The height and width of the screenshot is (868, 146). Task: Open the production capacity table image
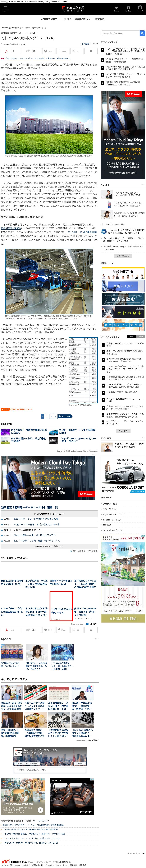pyautogui.click(x=83, y=370)
